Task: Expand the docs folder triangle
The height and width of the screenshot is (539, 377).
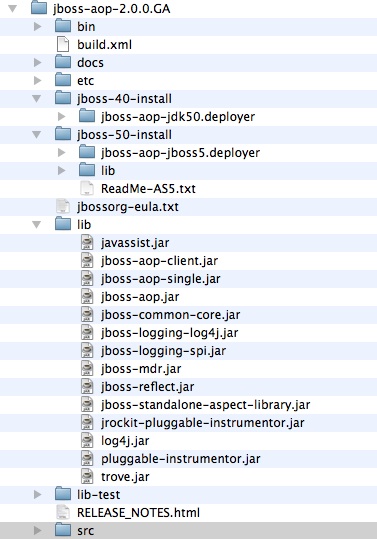Action: click(37, 63)
